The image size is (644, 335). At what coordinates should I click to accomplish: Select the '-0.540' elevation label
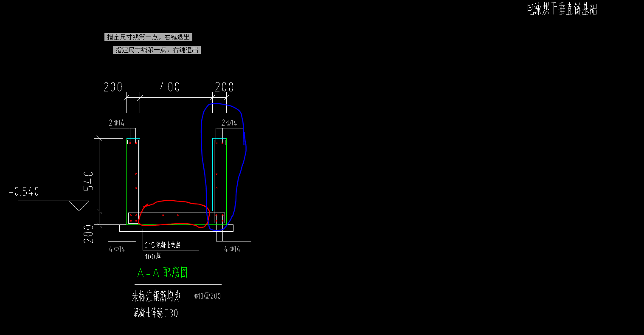(24, 192)
